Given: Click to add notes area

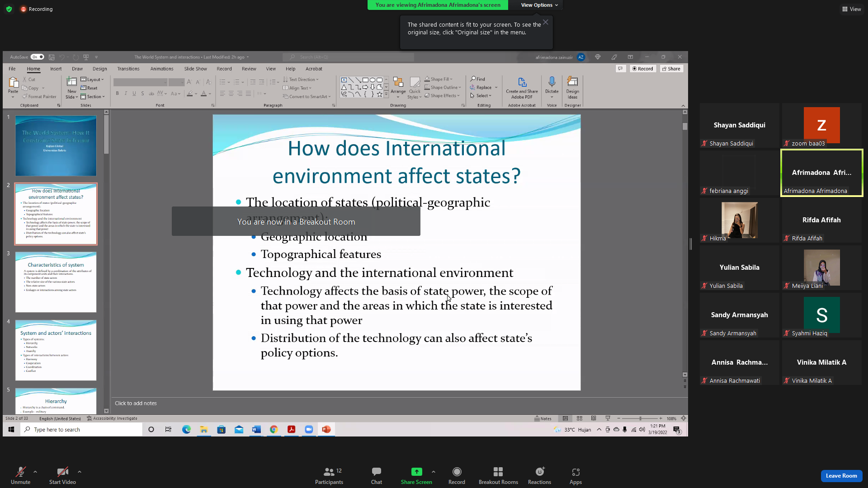Looking at the screenshot, I should pos(136,404).
